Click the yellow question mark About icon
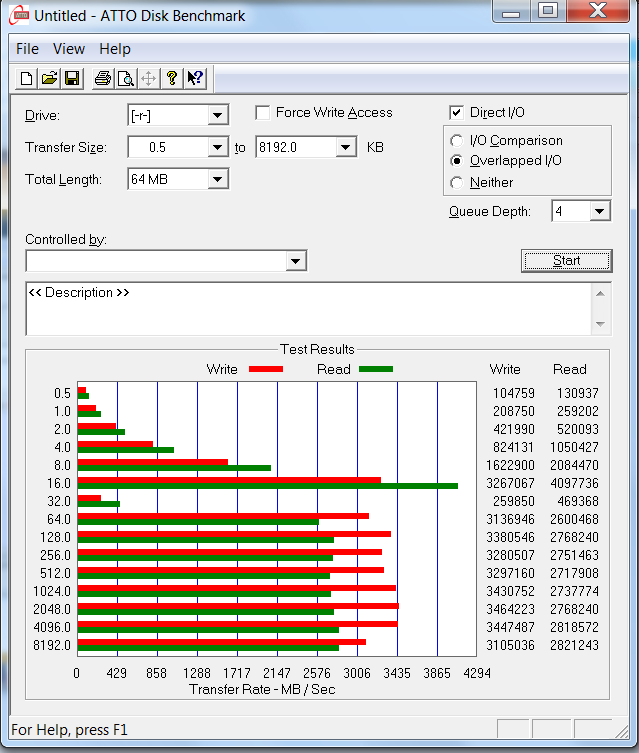 [171, 78]
